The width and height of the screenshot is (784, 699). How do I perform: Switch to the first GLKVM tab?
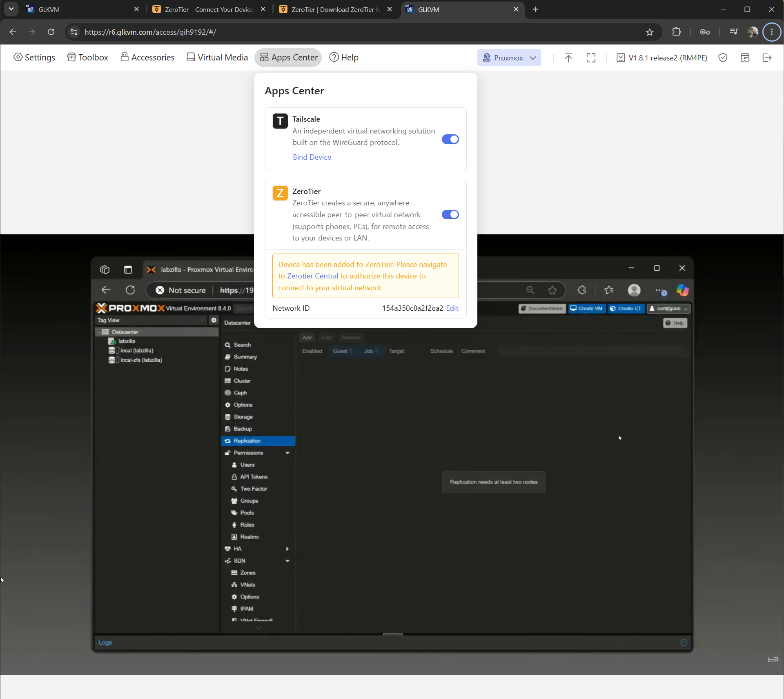(82, 9)
